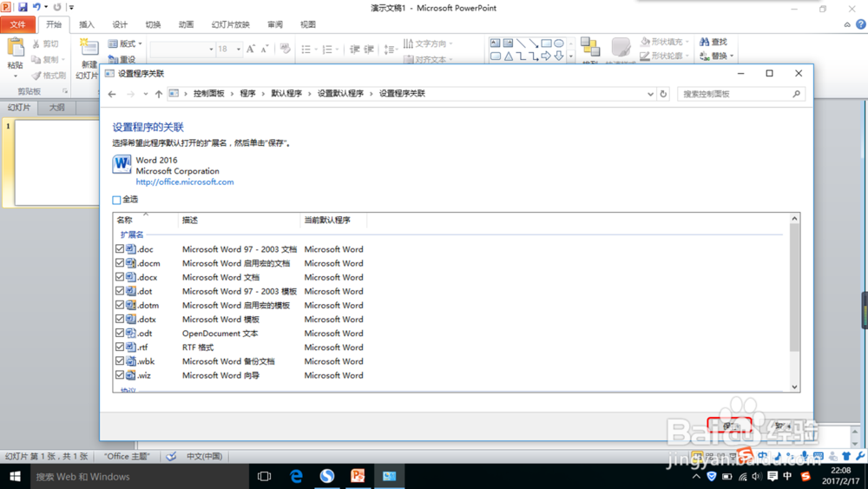Image resolution: width=868 pixels, height=489 pixels.
Task: Uncheck the .odt extension checkbox
Action: (x=120, y=333)
